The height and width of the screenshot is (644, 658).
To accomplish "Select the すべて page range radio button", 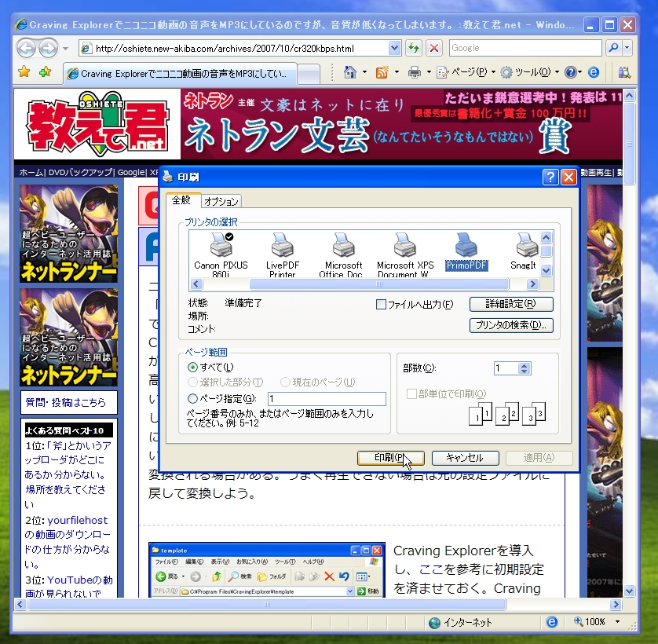I will tap(192, 368).
